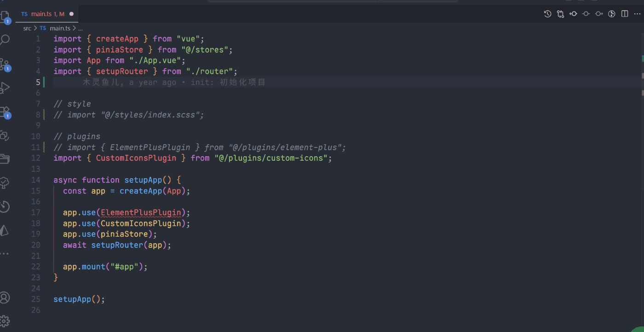This screenshot has height=332, width=644.
Task: Open the Manage gear icon
Action: pyautogui.click(x=5, y=321)
